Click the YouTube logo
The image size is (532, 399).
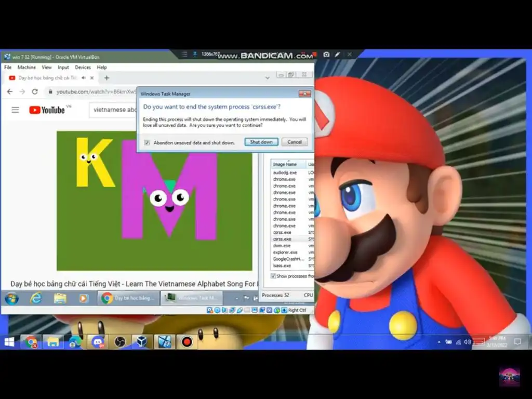[x=47, y=110]
